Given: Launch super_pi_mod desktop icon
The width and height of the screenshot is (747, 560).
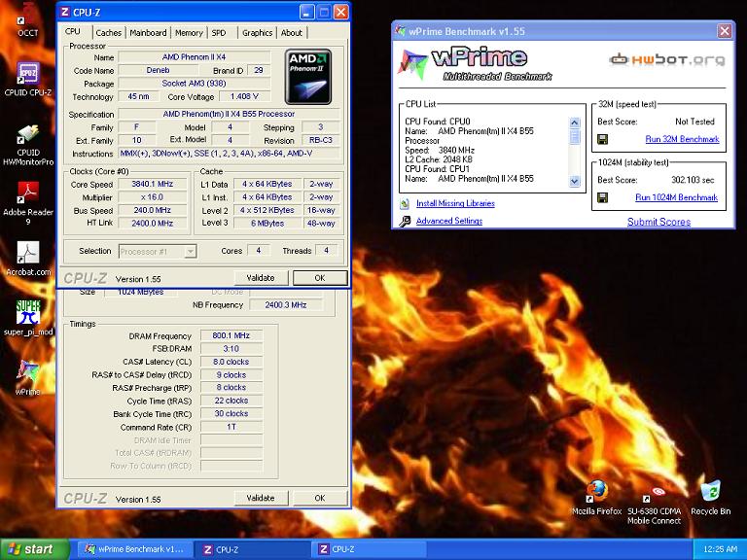Looking at the screenshot, I should coord(28,318).
